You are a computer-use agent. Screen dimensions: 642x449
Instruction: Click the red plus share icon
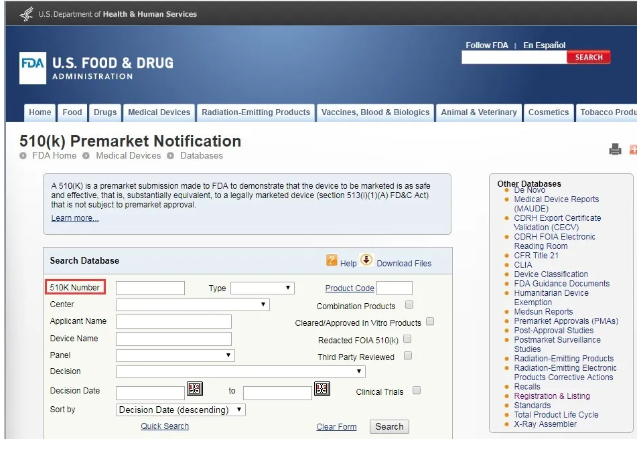[633, 149]
